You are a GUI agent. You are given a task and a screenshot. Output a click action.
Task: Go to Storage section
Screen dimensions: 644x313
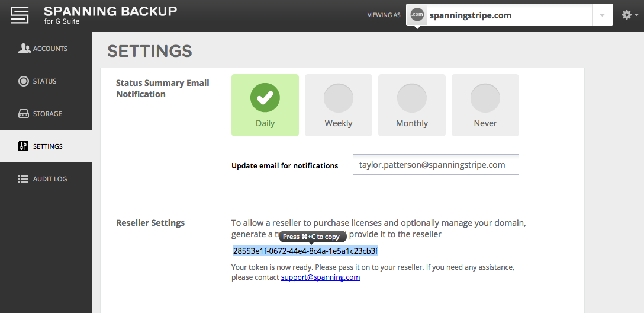46,113
